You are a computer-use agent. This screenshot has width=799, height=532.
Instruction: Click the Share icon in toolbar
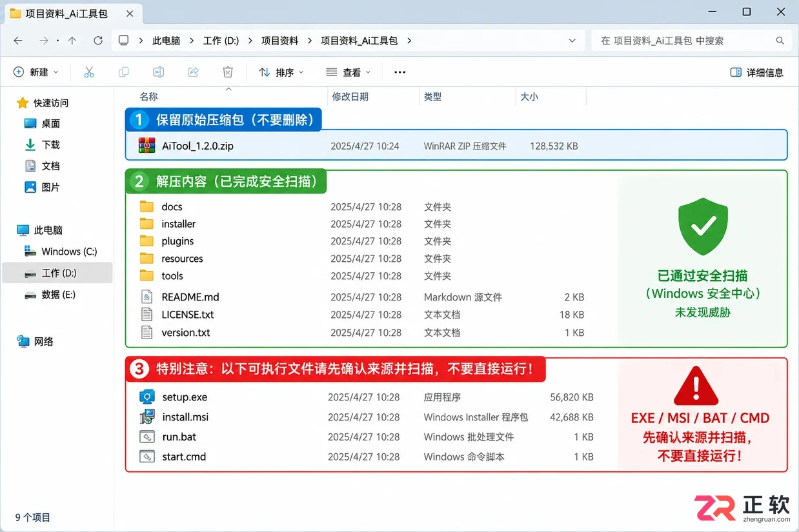tap(193, 72)
